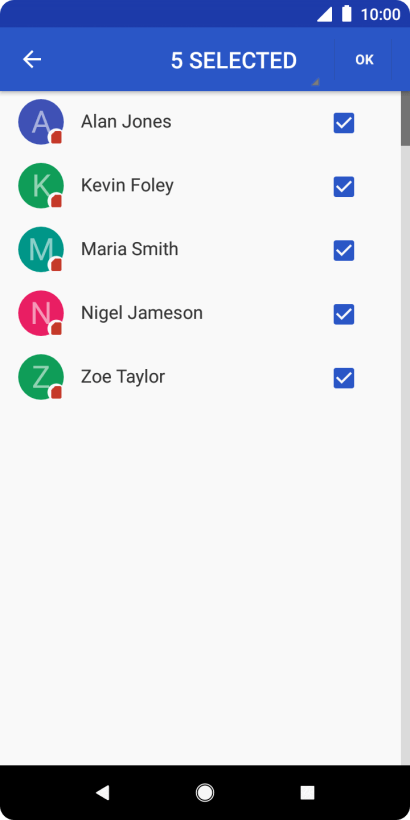The height and width of the screenshot is (820, 410).
Task: Tap Nigel Jameson's pink N avatar
Action: tap(41, 313)
